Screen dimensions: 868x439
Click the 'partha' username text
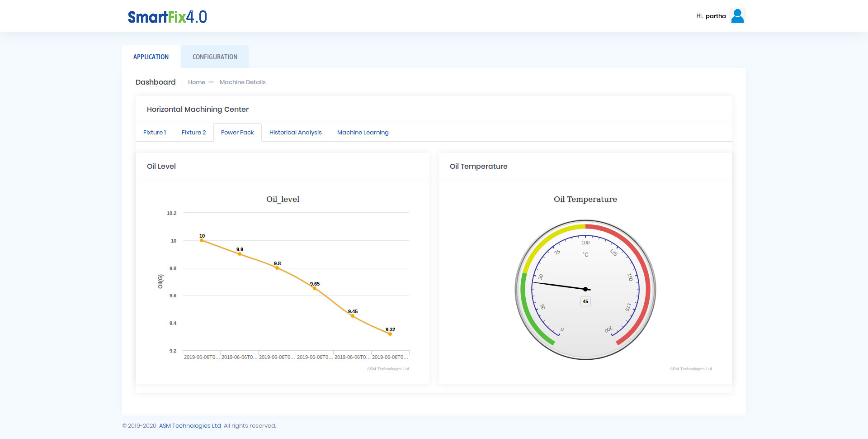(x=716, y=16)
